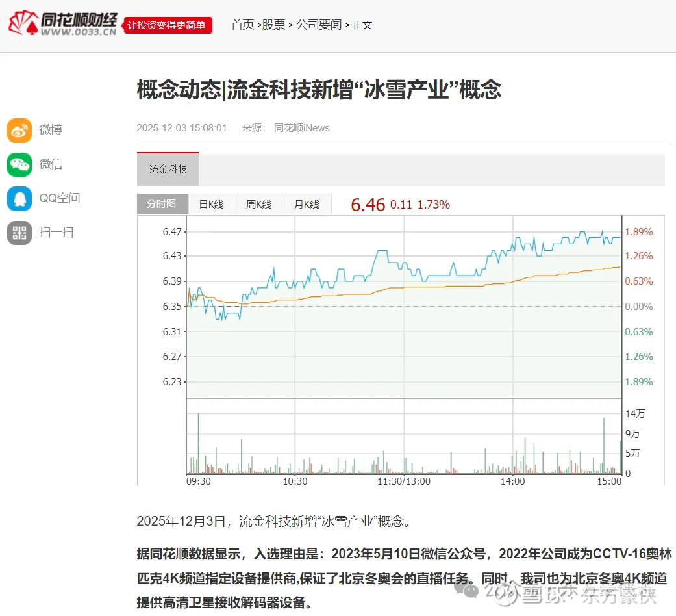The image size is (676, 616).
Task: Click the 6.39 price axis label
Action: [172, 281]
